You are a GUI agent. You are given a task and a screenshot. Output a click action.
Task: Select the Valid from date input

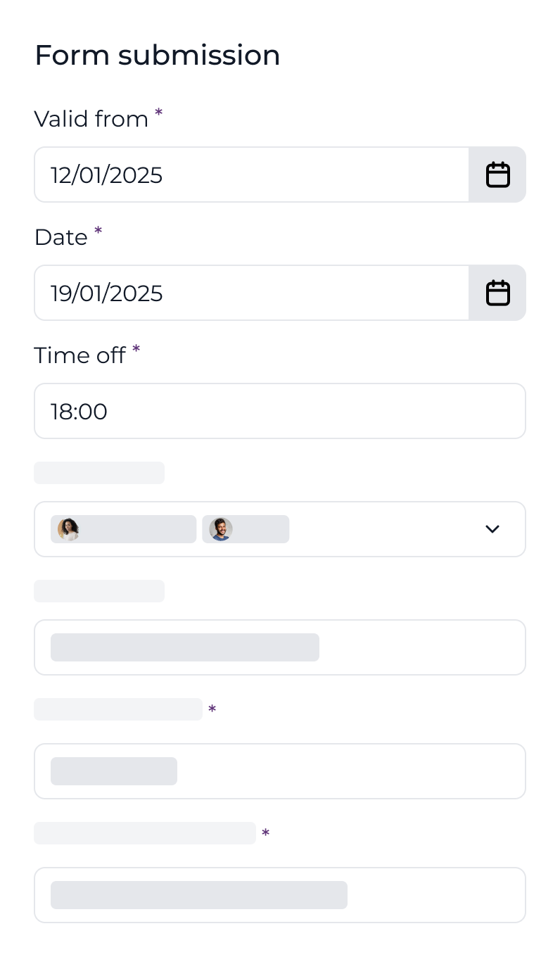click(x=246, y=175)
